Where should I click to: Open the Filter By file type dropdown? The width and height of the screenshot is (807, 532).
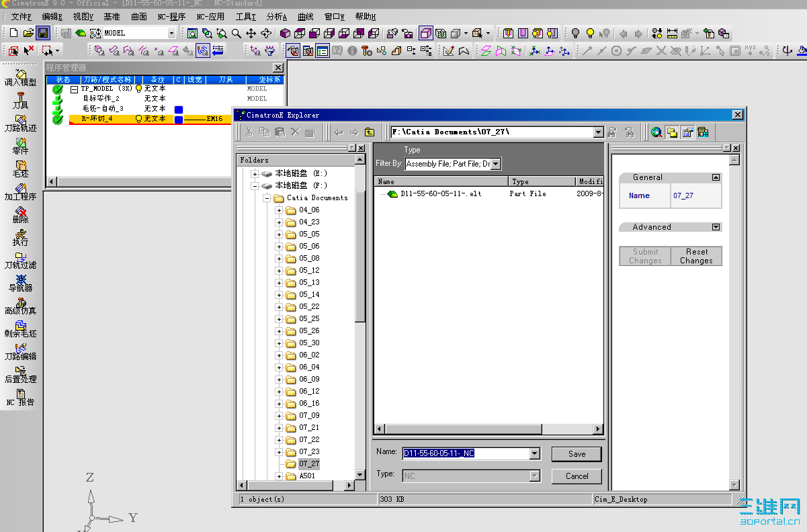click(x=497, y=164)
